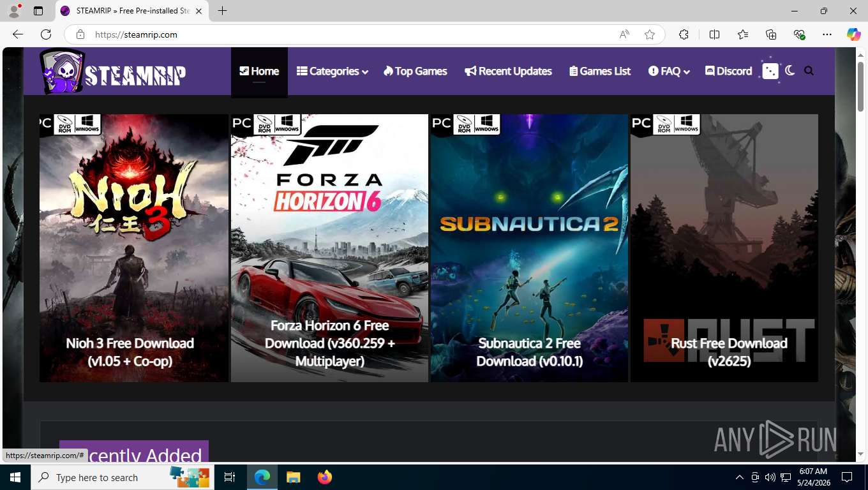Open Windows Task View
The image size is (868, 490).
pyautogui.click(x=230, y=477)
